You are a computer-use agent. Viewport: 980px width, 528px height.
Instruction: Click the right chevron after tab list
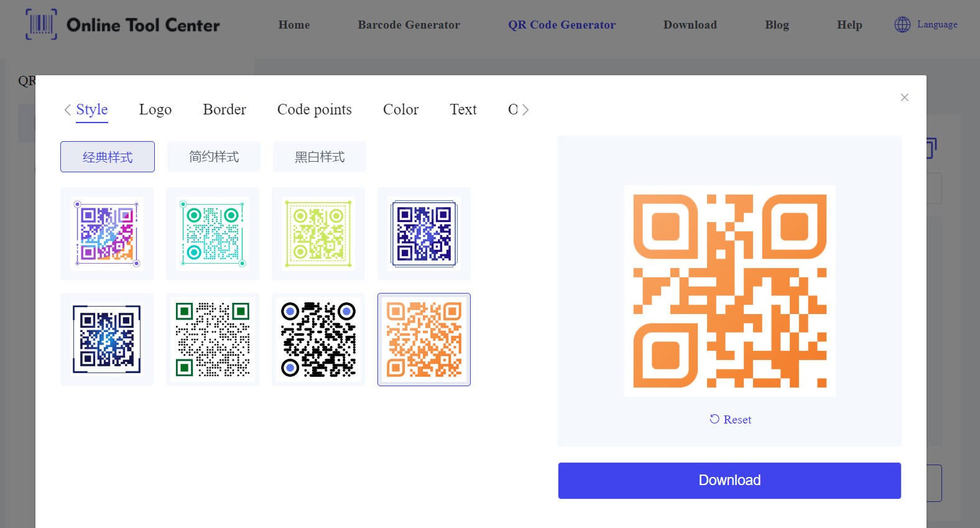(525, 110)
